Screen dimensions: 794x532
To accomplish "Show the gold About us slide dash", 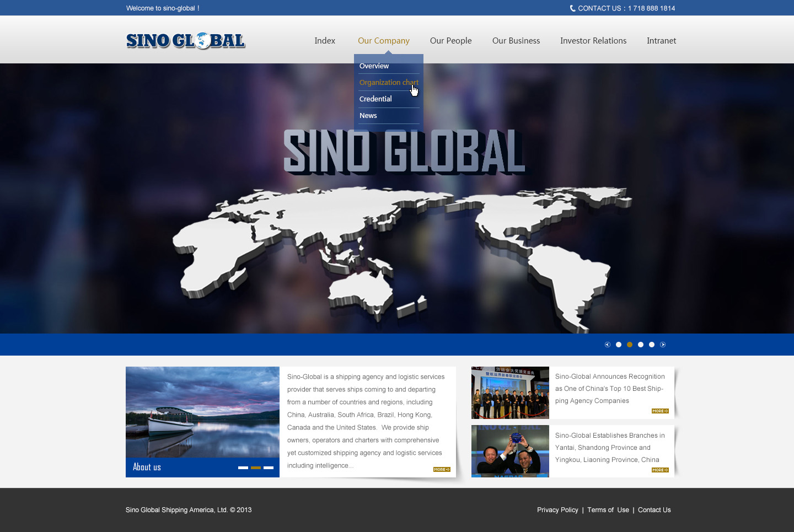I will tap(256, 467).
